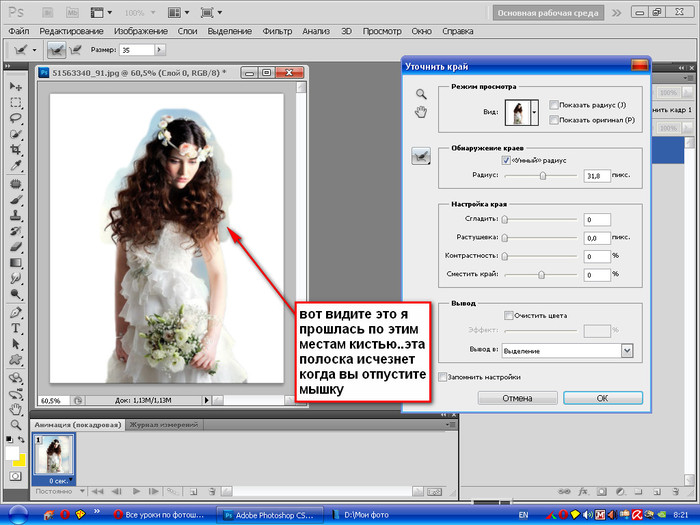Click the Zoom magnifier in Refine Edge dialog
Image resolution: width=700 pixels, height=525 pixels.
pyautogui.click(x=422, y=94)
